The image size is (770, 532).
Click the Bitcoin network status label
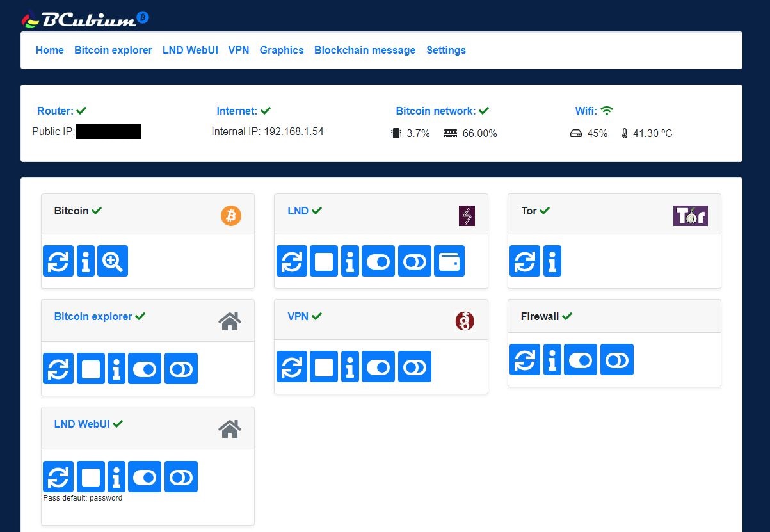tap(436, 111)
